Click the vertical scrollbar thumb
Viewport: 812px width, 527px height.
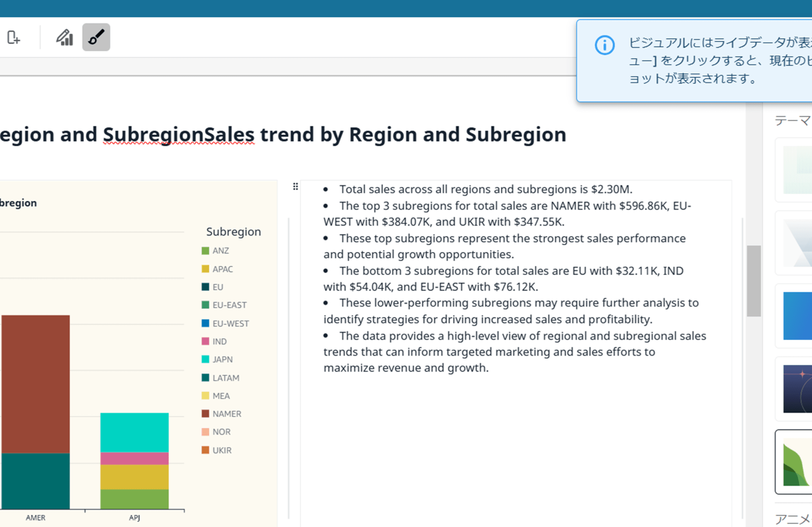pyautogui.click(x=754, y=281)
